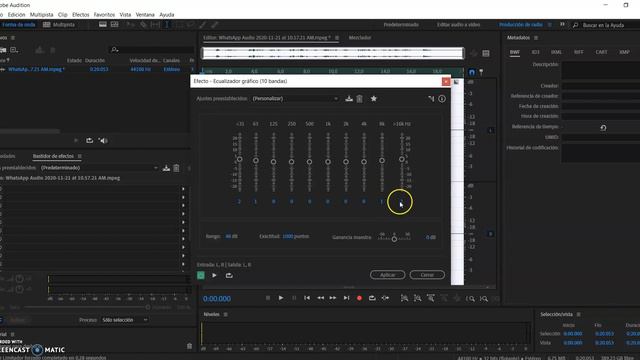Click the Ganancia maestra slider handle

pyautogui.click(x=394, y=239)
